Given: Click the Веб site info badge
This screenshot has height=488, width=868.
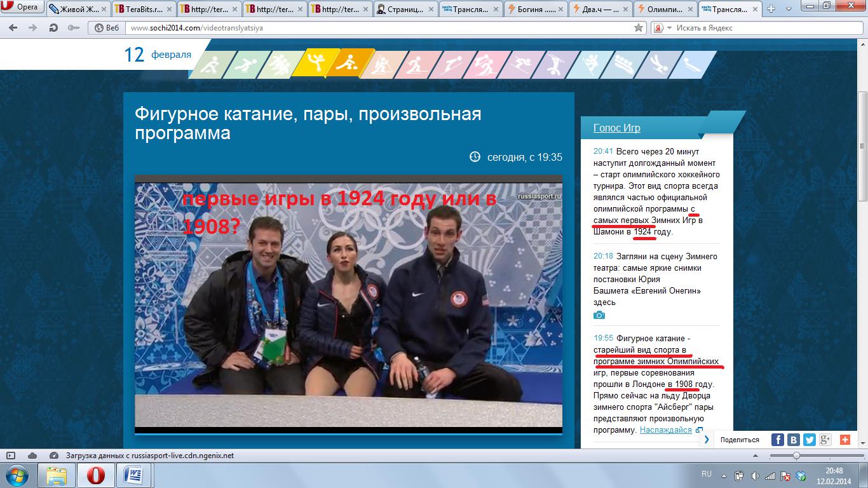Looking at the screenshot, I should click(x=107, y=28).
